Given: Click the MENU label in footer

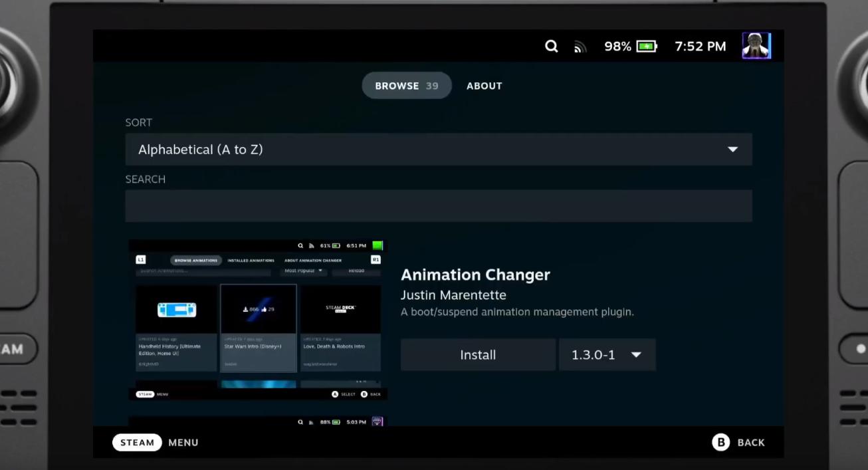Looking at the screenshot, I should (x=183, y=443).
